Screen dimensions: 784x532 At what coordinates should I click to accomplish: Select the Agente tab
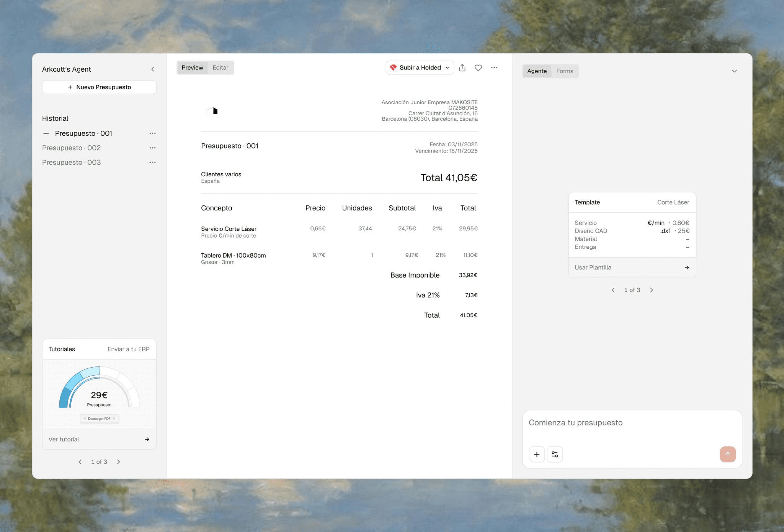click(x=537, y=71)
